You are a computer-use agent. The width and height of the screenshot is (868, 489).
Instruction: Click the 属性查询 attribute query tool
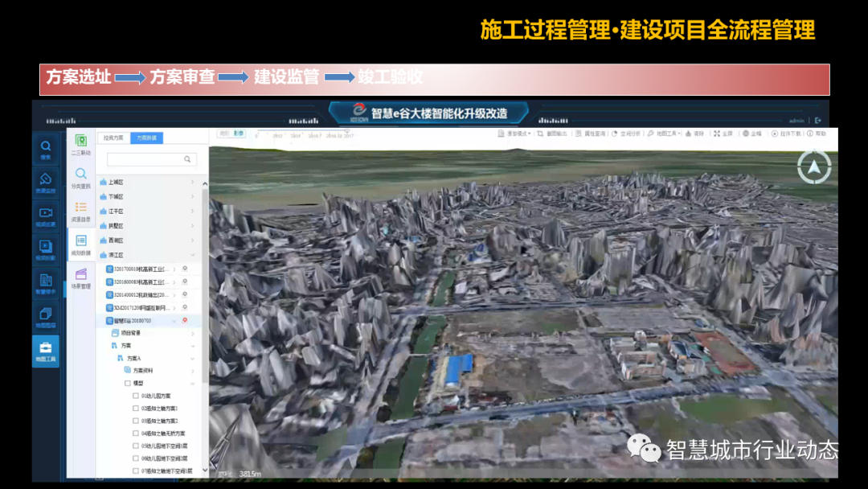590,134
